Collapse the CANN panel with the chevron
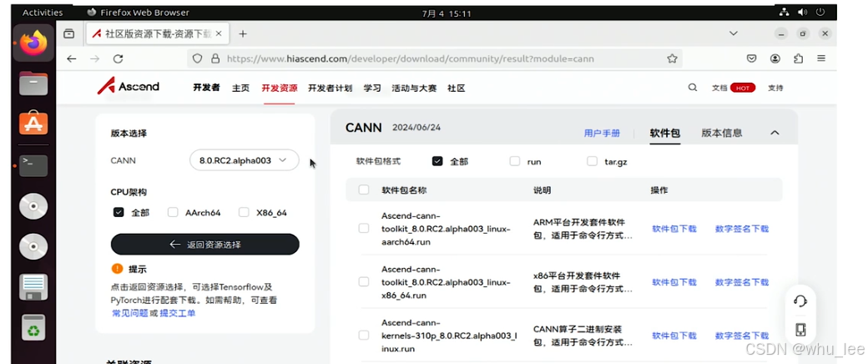 click(x=775, y=133)
